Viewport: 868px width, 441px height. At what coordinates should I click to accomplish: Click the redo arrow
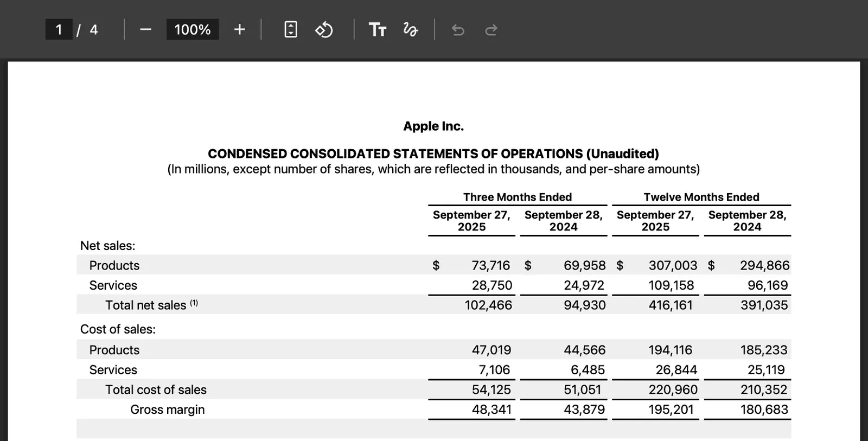click(x=491, y=30)
